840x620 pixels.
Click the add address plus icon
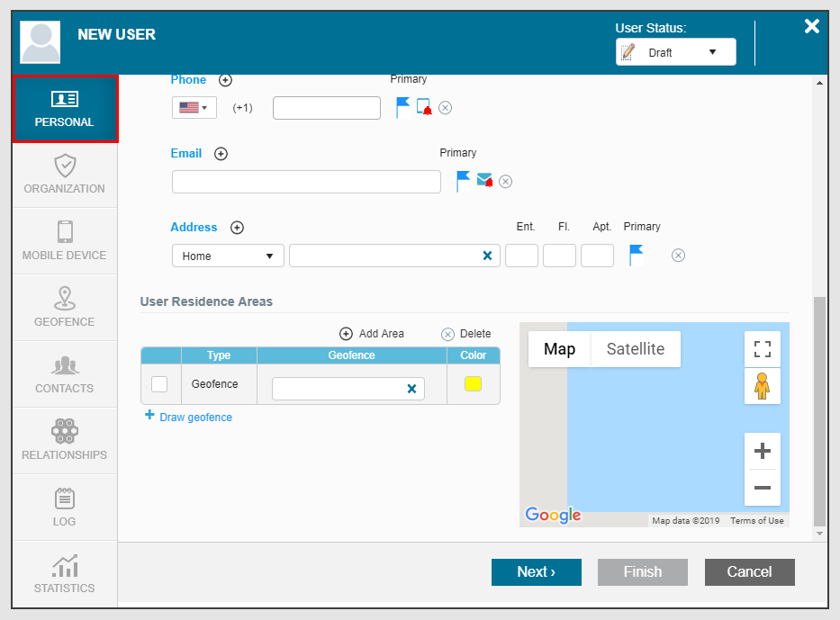[x=237, y=228]
